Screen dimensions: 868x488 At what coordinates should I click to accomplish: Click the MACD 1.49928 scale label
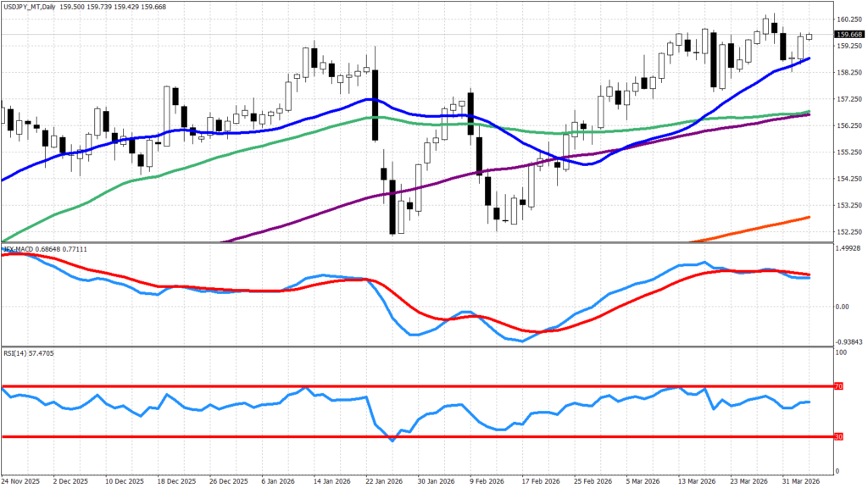point(849,249)
